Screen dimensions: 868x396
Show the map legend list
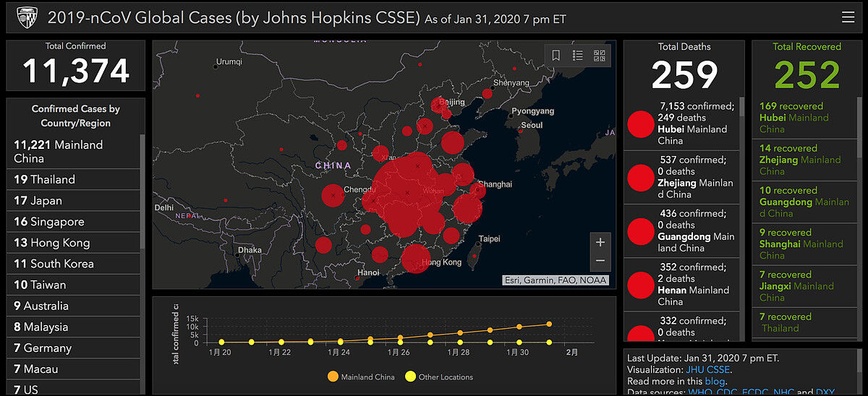pyautogui.click(x=578, y=56)
